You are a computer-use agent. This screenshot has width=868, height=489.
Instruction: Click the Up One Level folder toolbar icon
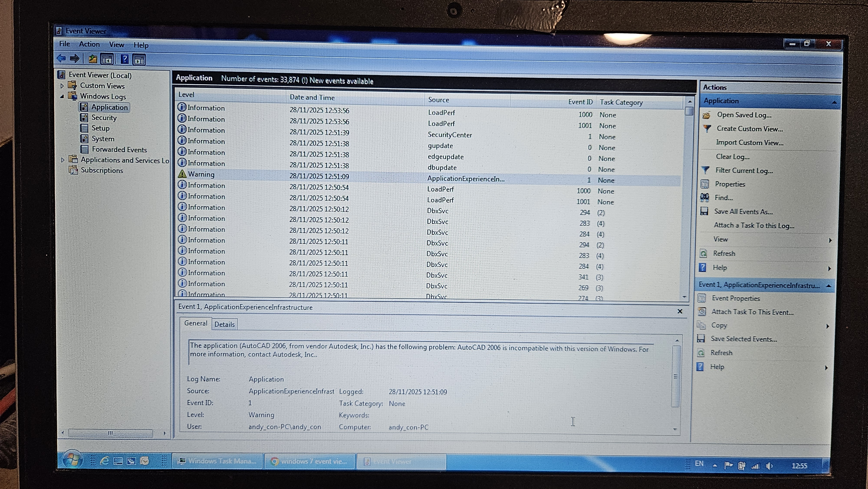point(93,59)
